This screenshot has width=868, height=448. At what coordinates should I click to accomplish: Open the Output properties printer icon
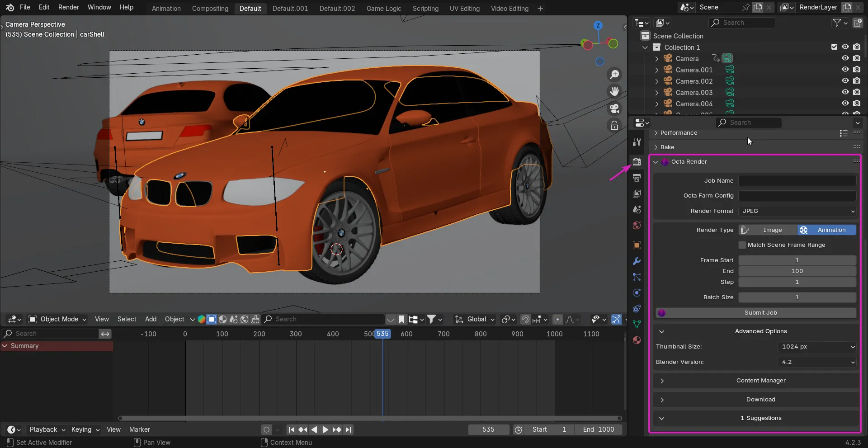coord(637,178)
